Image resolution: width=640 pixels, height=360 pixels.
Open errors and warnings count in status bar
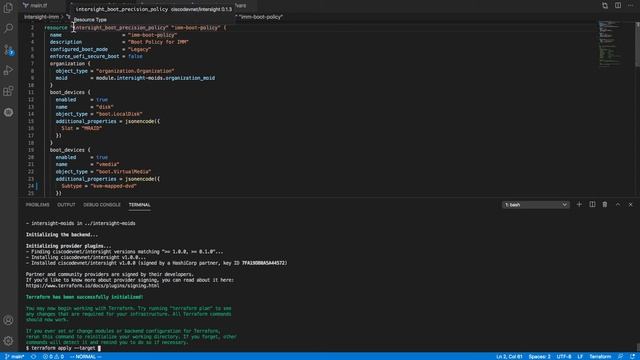tap(53, 356)
